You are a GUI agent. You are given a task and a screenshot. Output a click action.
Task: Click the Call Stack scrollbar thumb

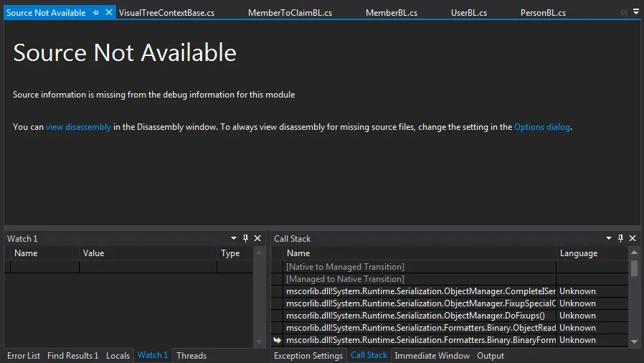634,268
